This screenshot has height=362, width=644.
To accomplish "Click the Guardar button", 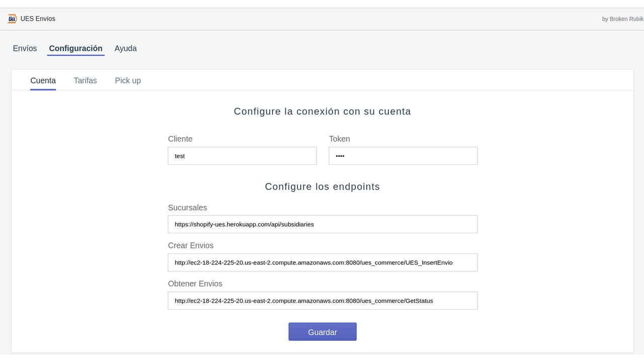I will tap(322, 331).
